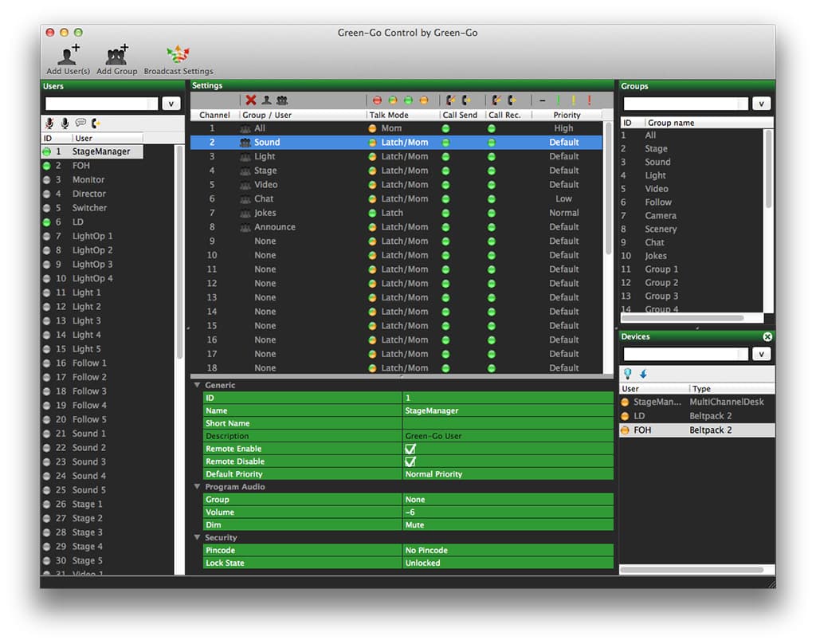The width and height of the screenshot is (816, 644).
Task: Click the second green talk mode icon
Action: pos(409,100)
